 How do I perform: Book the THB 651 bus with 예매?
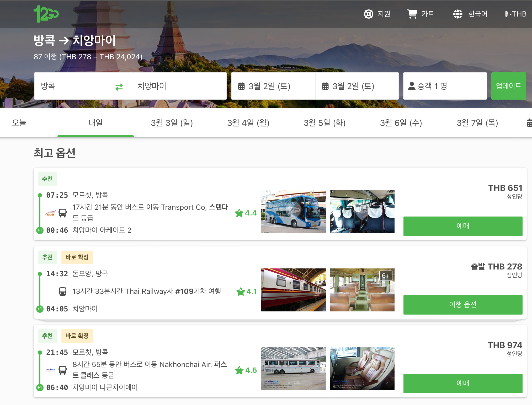(463, 226)
